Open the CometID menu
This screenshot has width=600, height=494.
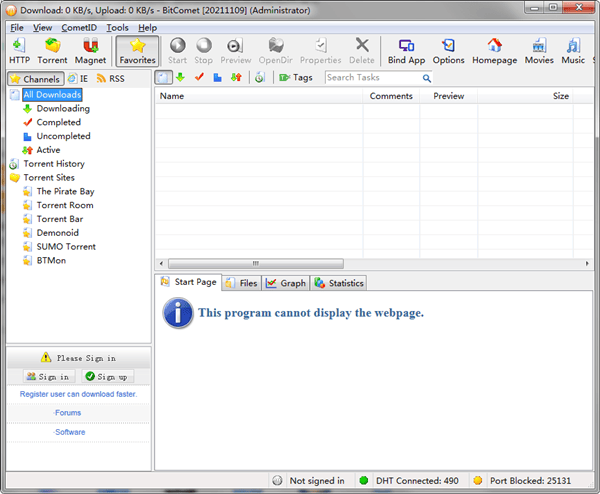79,28
